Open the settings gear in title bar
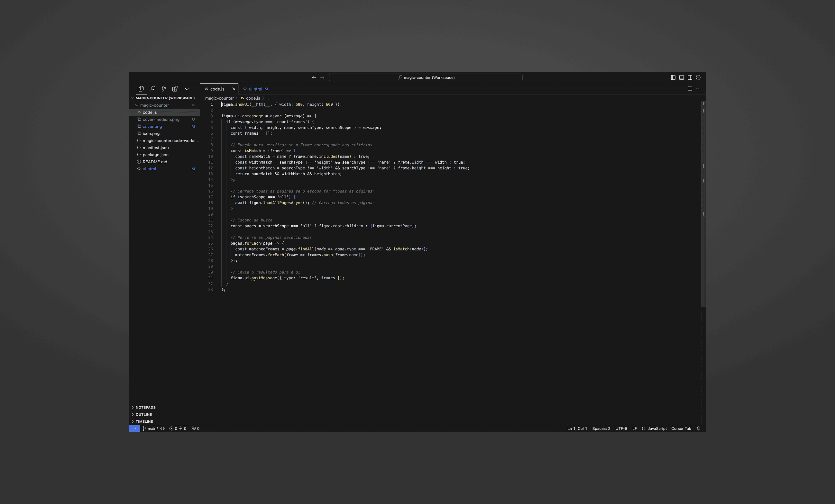The width and height of the screenshot is (835, 504). pyautogui.click(x=698, y=77)
